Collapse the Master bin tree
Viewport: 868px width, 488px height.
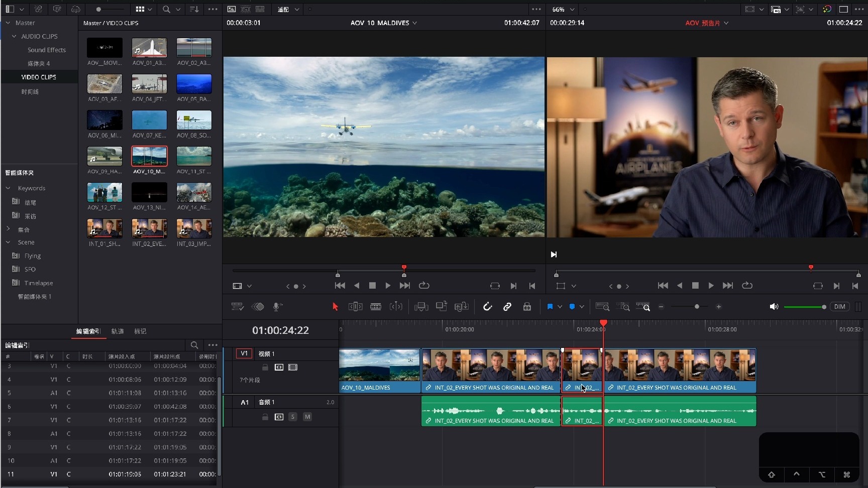point(8,23)
